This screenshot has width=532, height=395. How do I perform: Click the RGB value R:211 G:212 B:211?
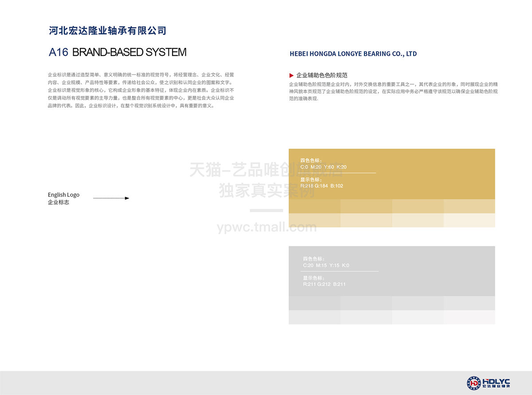325,284
